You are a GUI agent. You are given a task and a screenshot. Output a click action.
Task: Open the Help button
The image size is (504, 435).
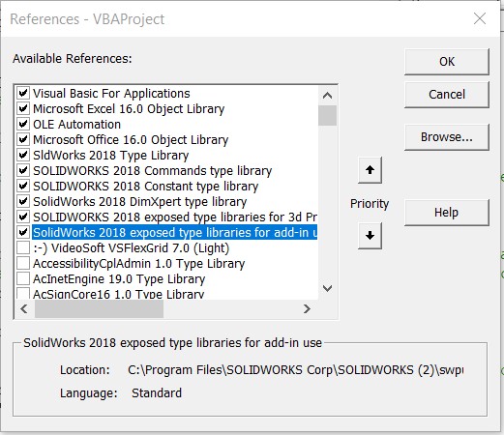447,213
